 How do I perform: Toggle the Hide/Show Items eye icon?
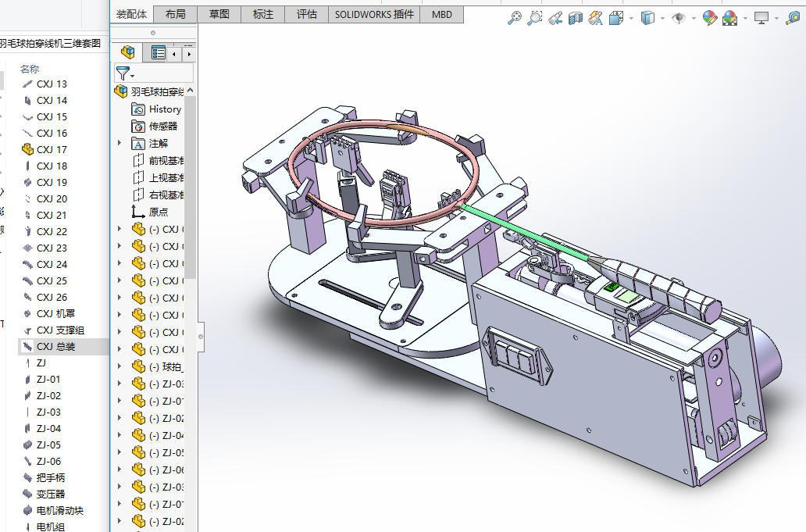coord(678,18)
